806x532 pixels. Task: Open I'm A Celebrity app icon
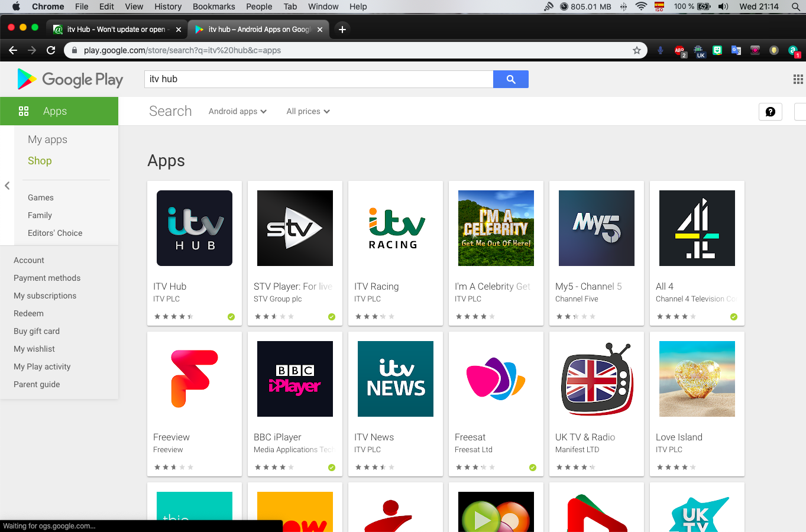pos(496,228)
